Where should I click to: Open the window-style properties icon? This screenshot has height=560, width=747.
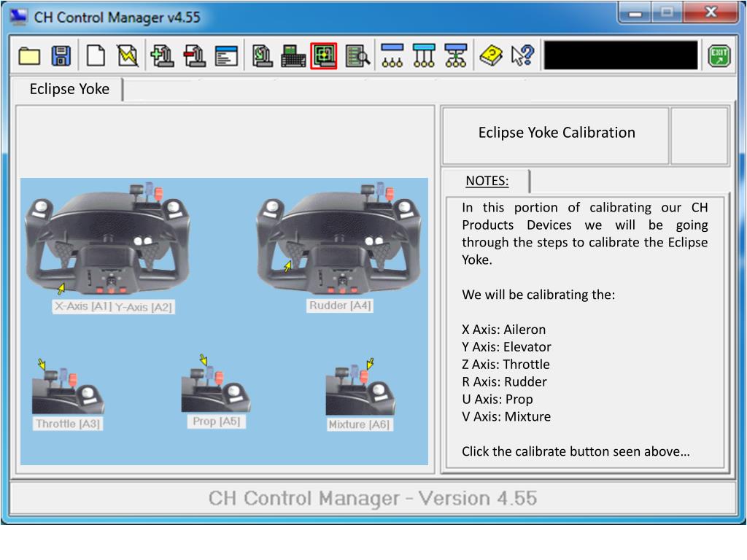pyautogui.click(x=226, y=56)
